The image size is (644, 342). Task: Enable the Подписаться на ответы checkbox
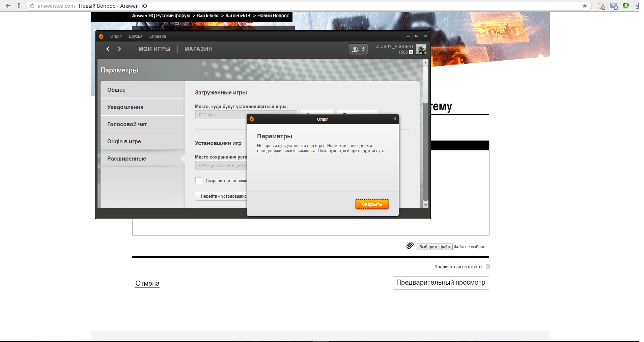[488, 266]
